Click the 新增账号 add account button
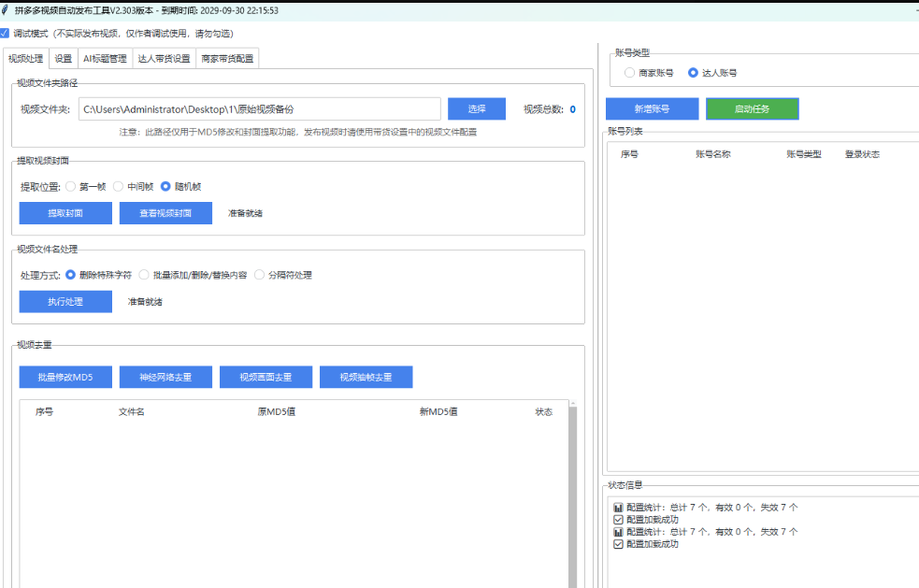The height and width of the screenshot is (588, 919). pos(652,108)
